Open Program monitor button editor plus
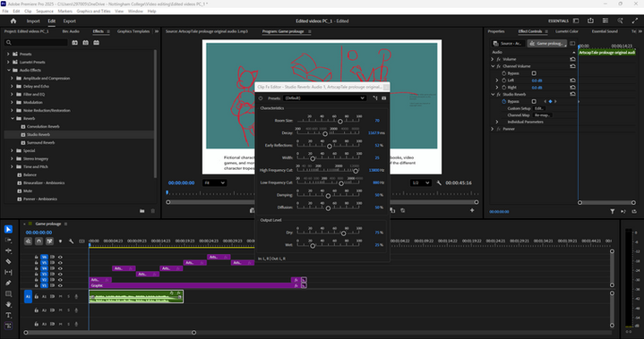The width and height of the screenshot is (644, 339). coord(472,210)
